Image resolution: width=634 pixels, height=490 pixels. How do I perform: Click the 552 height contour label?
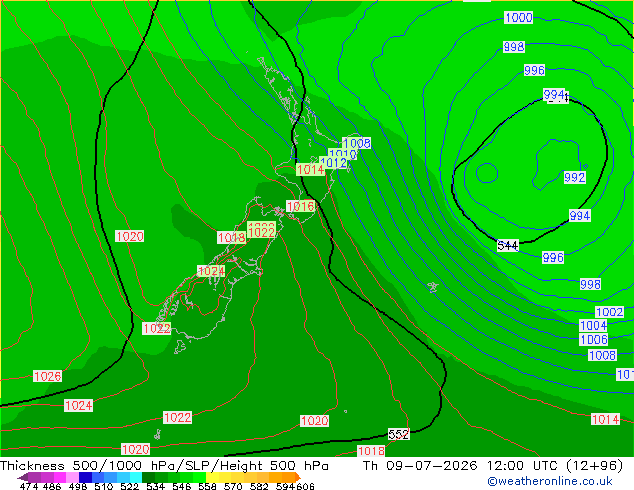pos(399,434)
